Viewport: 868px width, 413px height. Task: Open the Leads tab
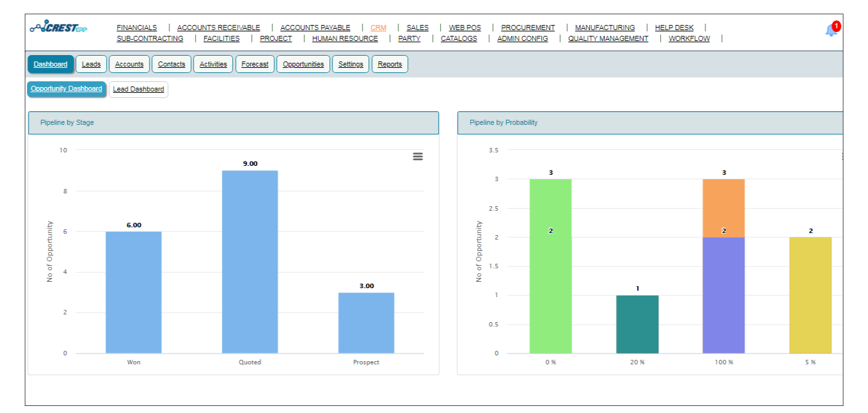91,63
